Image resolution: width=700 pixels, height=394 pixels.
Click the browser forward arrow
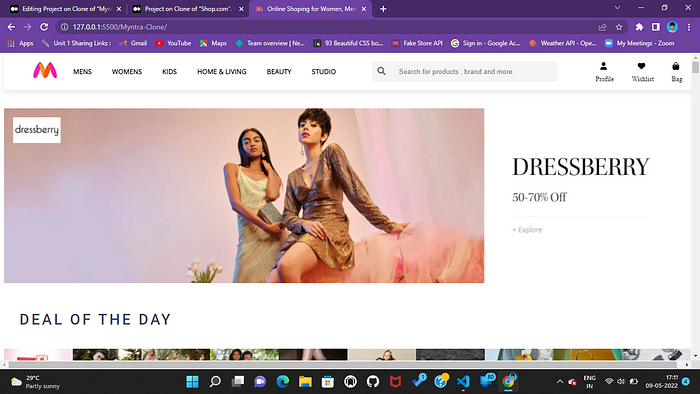28,27
